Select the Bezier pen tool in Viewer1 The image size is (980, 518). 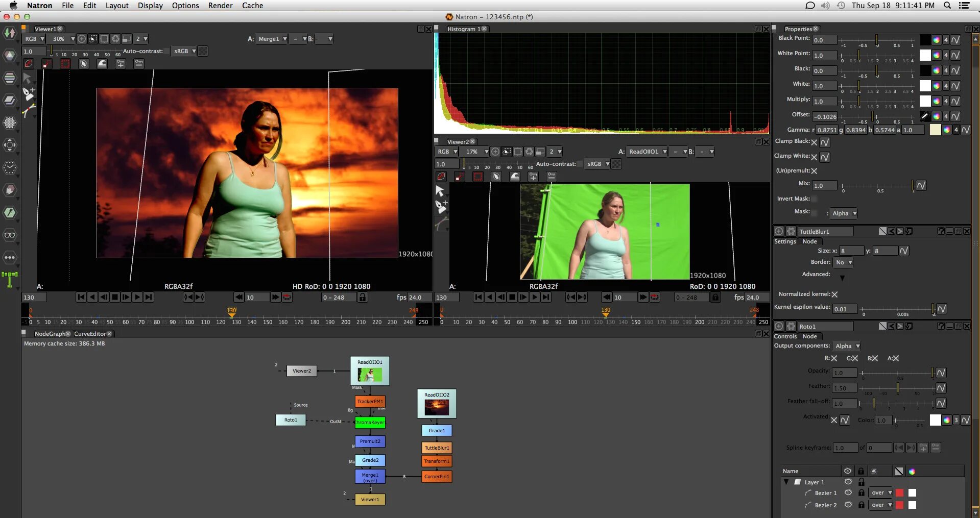29,94
